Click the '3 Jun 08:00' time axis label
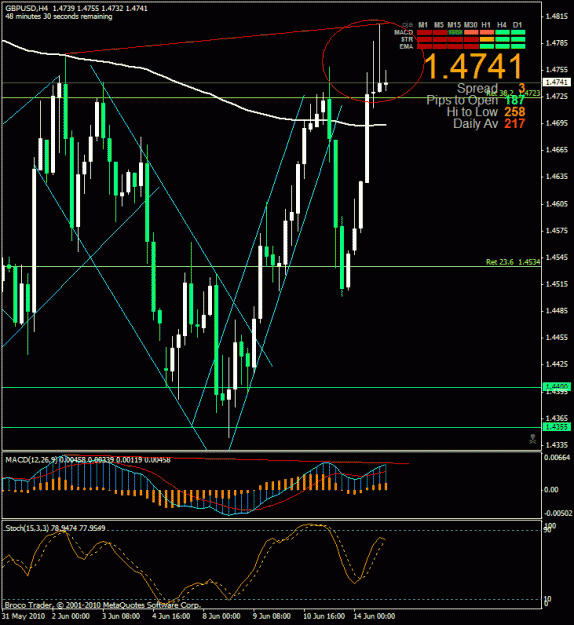This screenshot has width=574, height=625. [121, 616]
